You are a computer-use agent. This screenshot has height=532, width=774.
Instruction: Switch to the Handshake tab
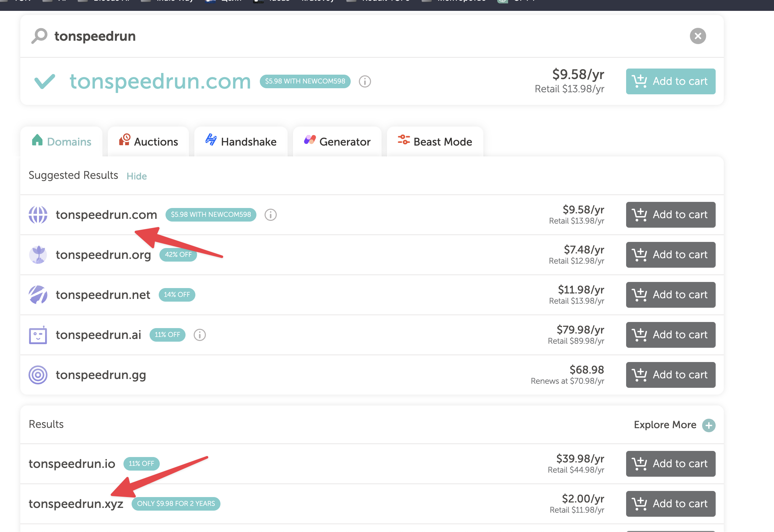pyautogui.click(x=241, y=141)
